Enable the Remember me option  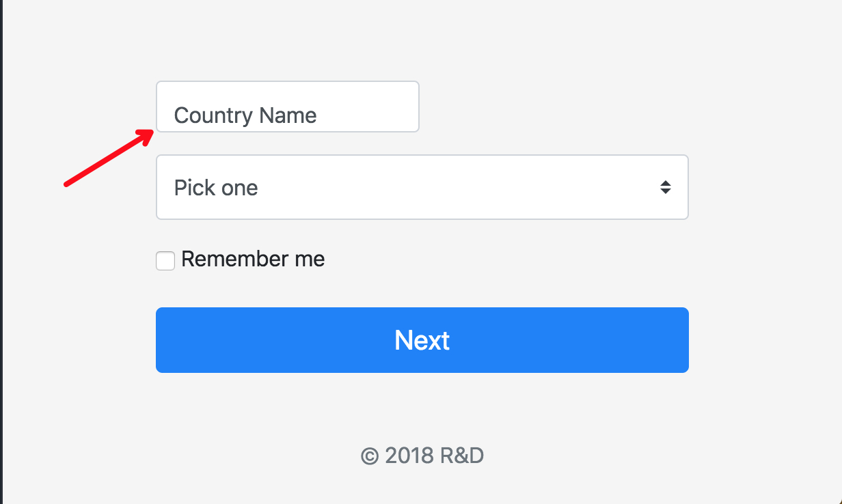point(165,260)
